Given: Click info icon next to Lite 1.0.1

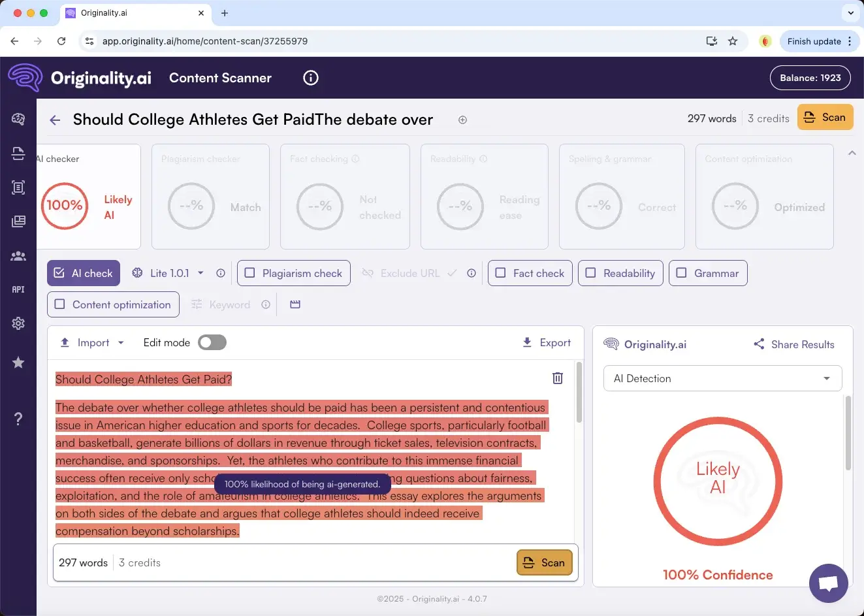Looking at the screenshot, I should point(221,273).
